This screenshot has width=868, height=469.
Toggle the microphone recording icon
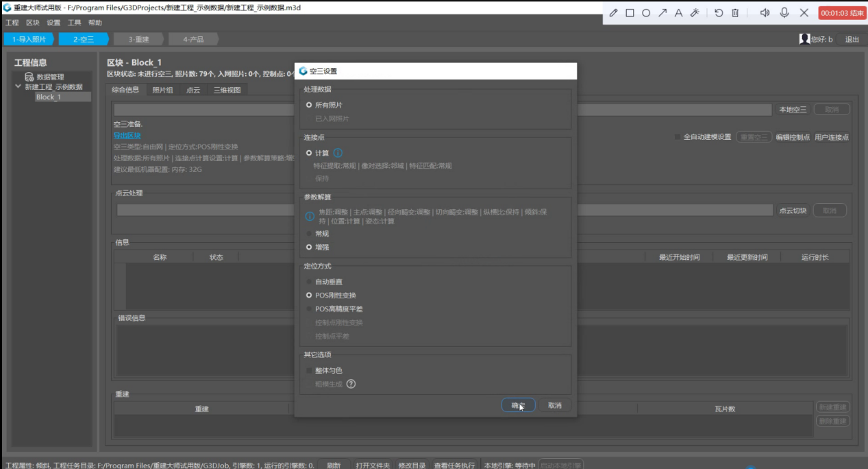pos(784,13)
